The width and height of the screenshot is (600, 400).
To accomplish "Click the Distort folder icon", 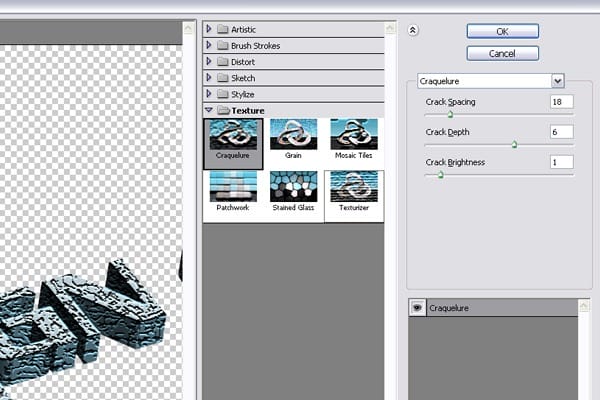I will pyautogui.click(x=223, y=62).
